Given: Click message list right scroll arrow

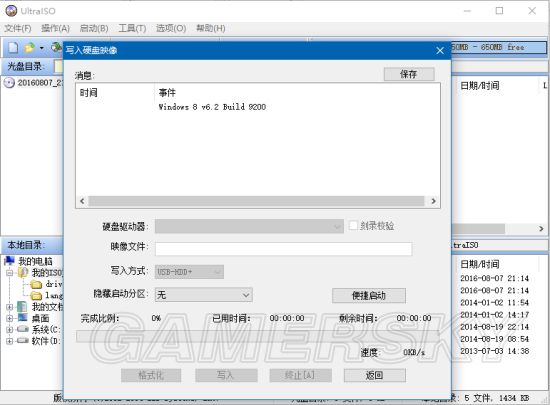Looking at the screenshot, I should [x=434, y=201].
